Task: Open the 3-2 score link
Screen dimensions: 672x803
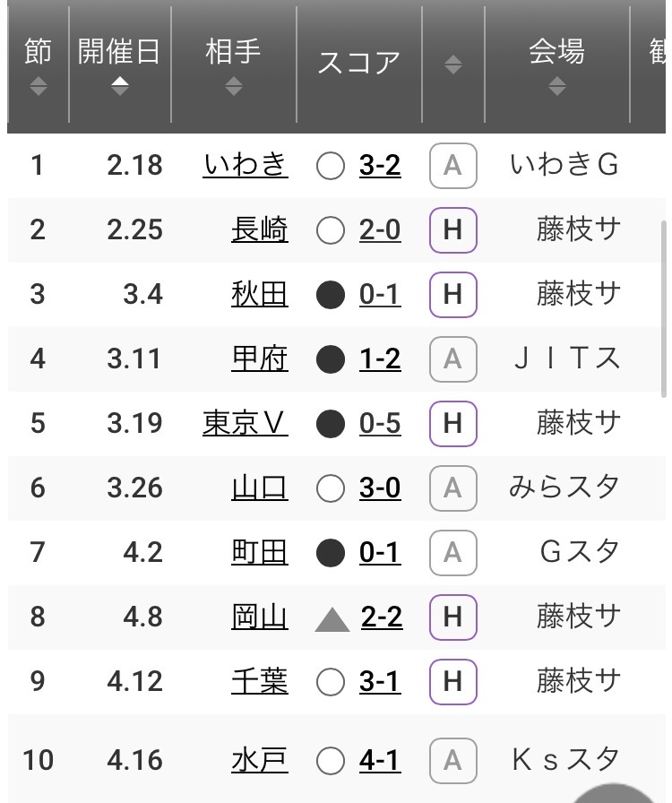Action: [x=380, y=166]
